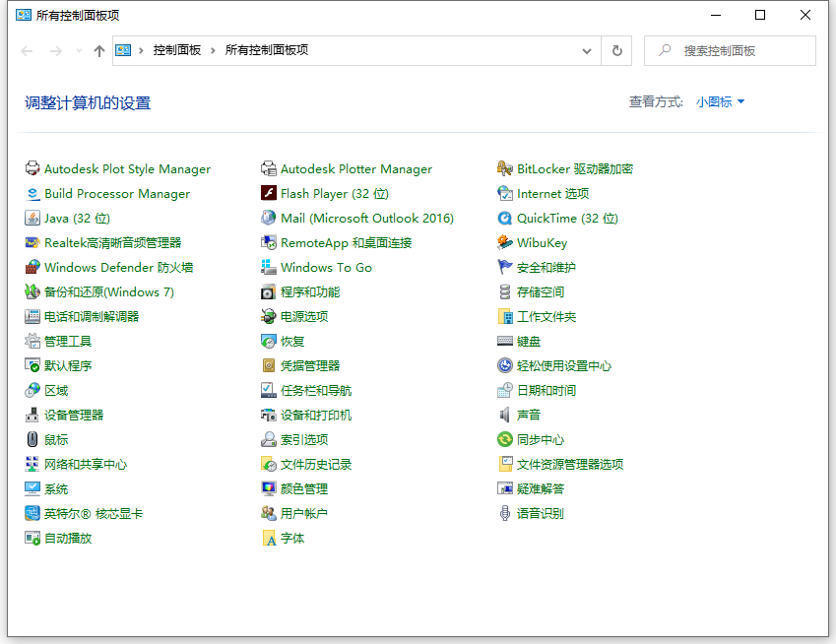Click the control panel icon in address bar
This screenshot has width=836, height=644.
click(x=123, y=50)
